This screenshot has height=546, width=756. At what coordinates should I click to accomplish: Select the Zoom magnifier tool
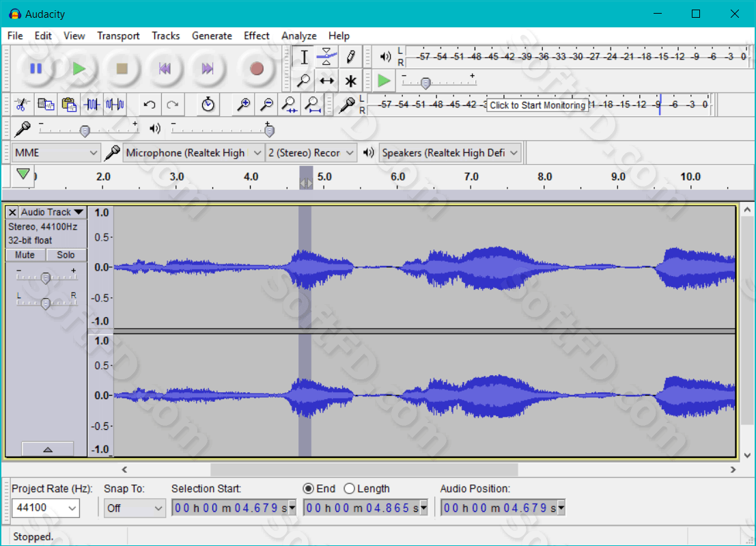[304, 81]
